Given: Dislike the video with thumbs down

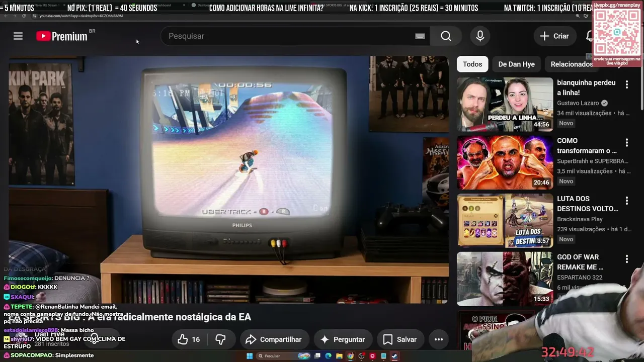Looking at the screenshot, I should tap(220, 339).
